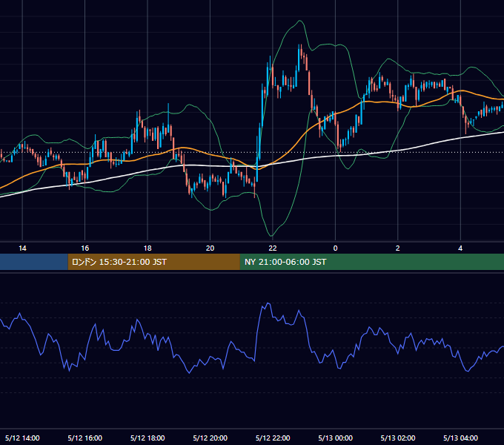Click the 5/13 02:00 date label
Viewport: 504px width, 445px height.
[398, 438]
